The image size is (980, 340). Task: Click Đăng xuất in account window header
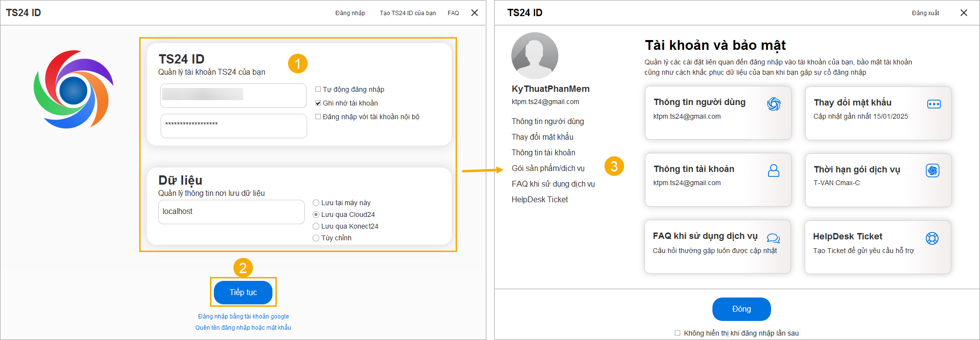[x=925, y=13]
